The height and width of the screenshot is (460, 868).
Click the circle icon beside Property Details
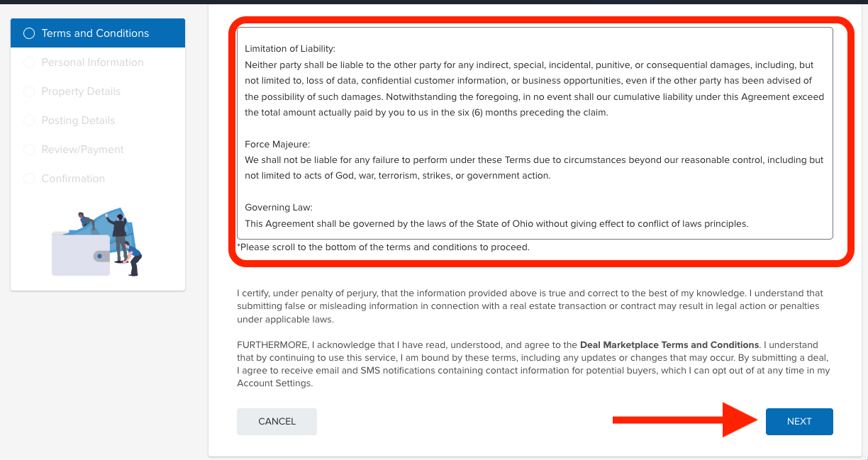click(29, 91)
